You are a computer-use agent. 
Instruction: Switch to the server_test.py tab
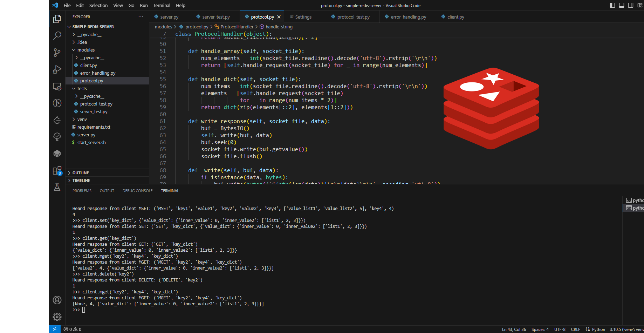click(215, 17)
